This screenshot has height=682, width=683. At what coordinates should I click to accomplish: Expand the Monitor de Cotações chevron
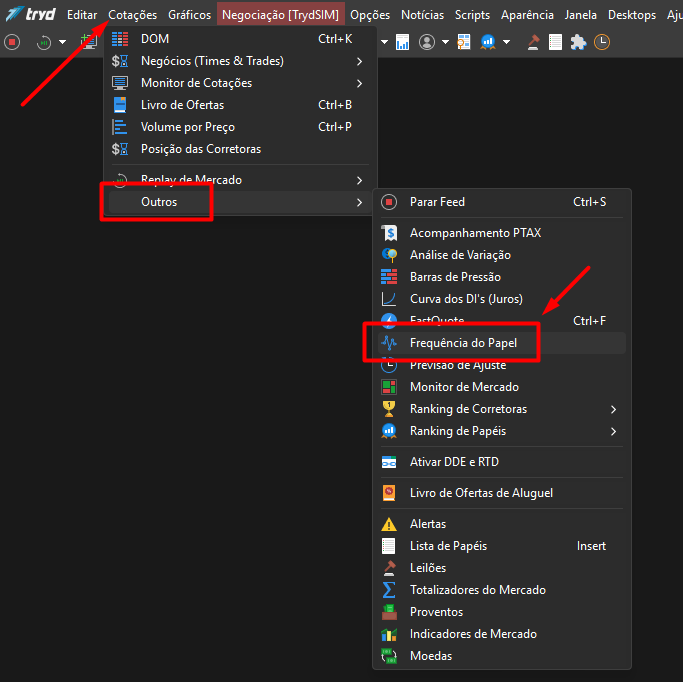click(359, 83)
